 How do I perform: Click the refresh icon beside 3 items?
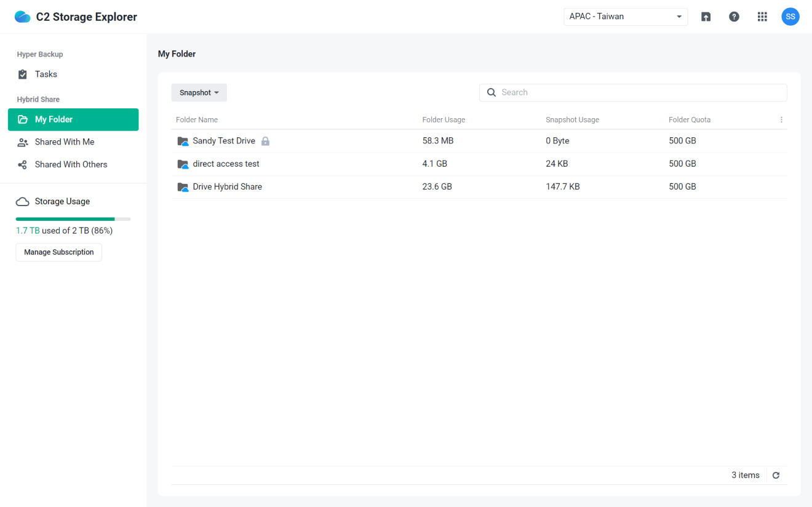click(776, 475)
